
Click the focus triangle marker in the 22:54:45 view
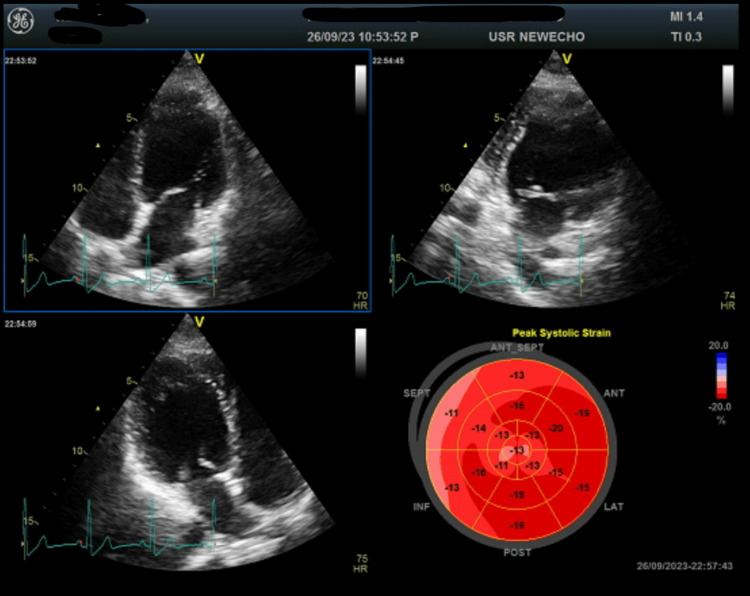click(465, 145)
